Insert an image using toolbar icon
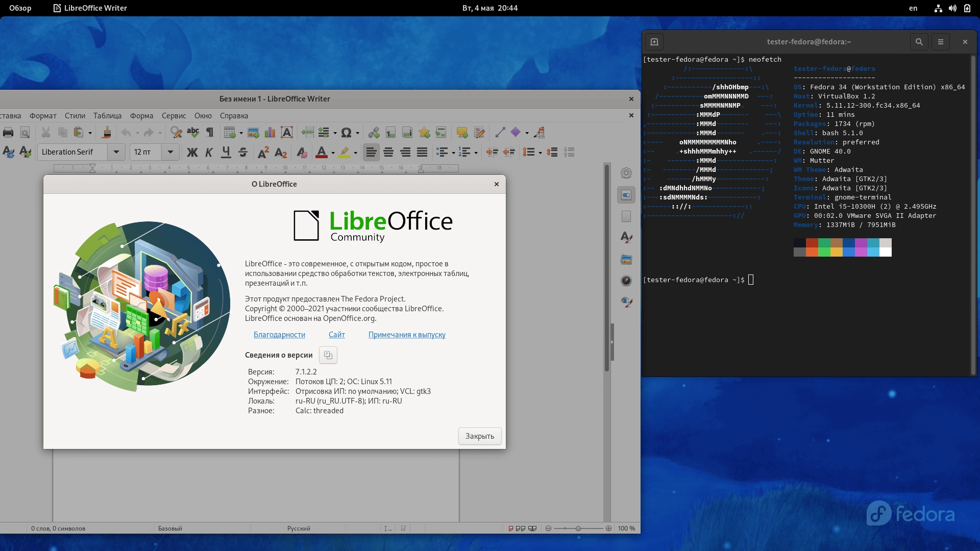 coord(253,133)
